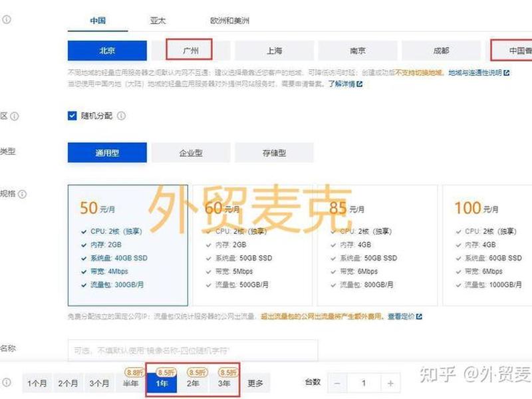Select the 3个月 duration

(99, 384)
